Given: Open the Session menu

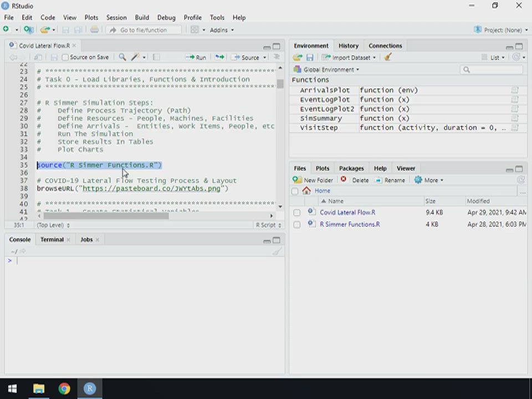Looking at the screenshot, I should [116, 17].
